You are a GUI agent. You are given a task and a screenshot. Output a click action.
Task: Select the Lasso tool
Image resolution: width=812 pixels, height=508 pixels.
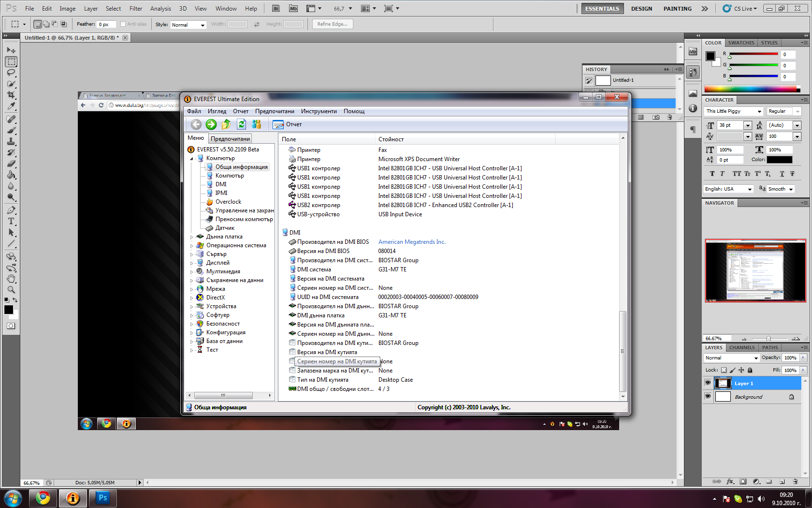(11, 73)
